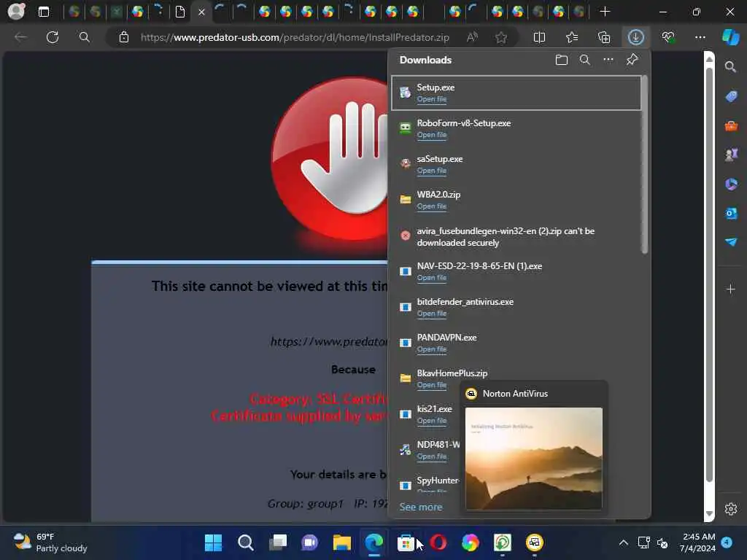Viewport: 747px width, 560px height.
Task: Open file link under PANDAVPN.exe
Action: pyautogui.click(x=432, y=349)
